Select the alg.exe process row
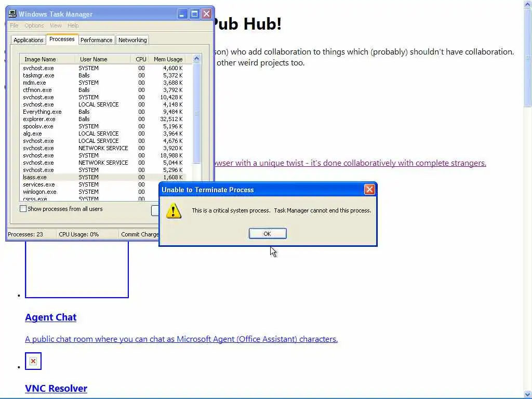The height and width of the screenshot is (399, 532). tap(103, 134)
